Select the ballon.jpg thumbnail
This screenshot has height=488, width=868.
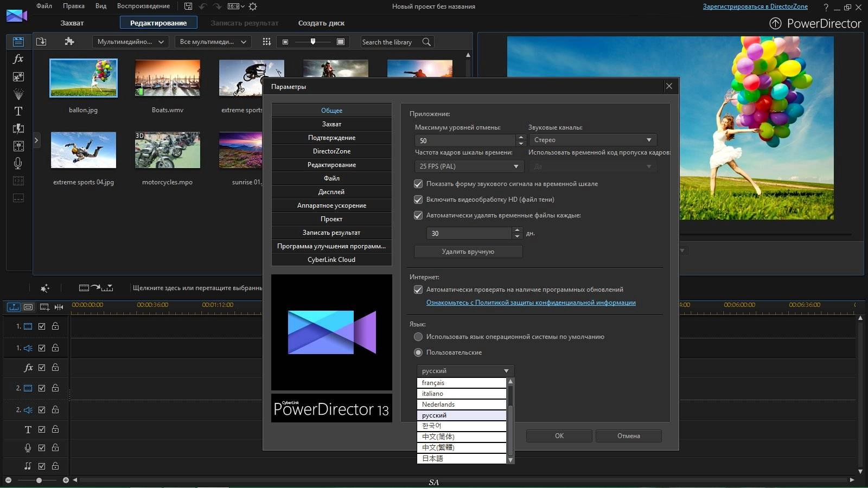point(84,79)
